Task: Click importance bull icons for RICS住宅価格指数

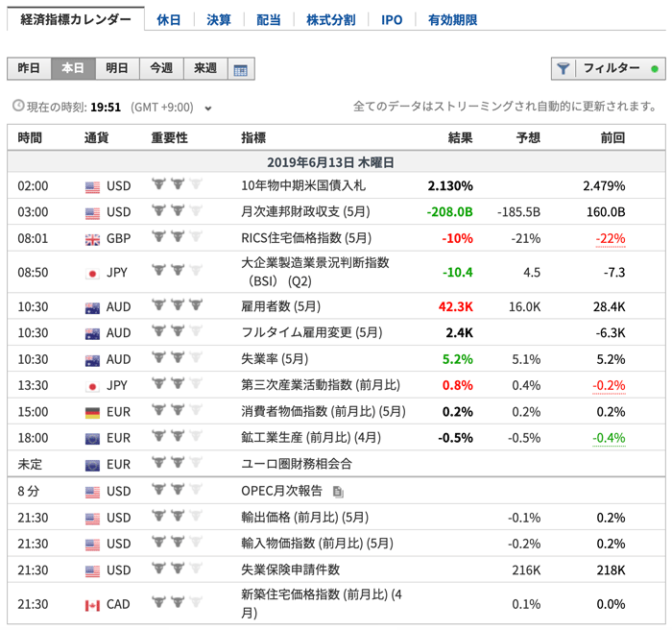Action: tap(178, 237)
